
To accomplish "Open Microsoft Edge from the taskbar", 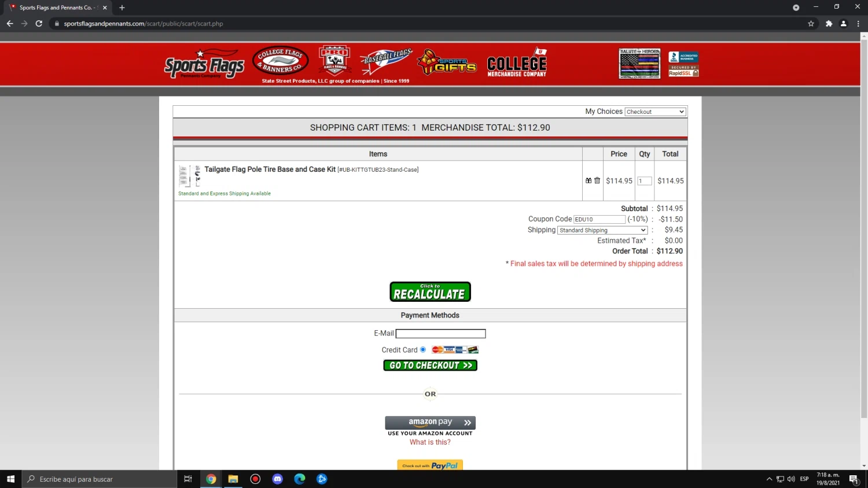I will (300, 479).
